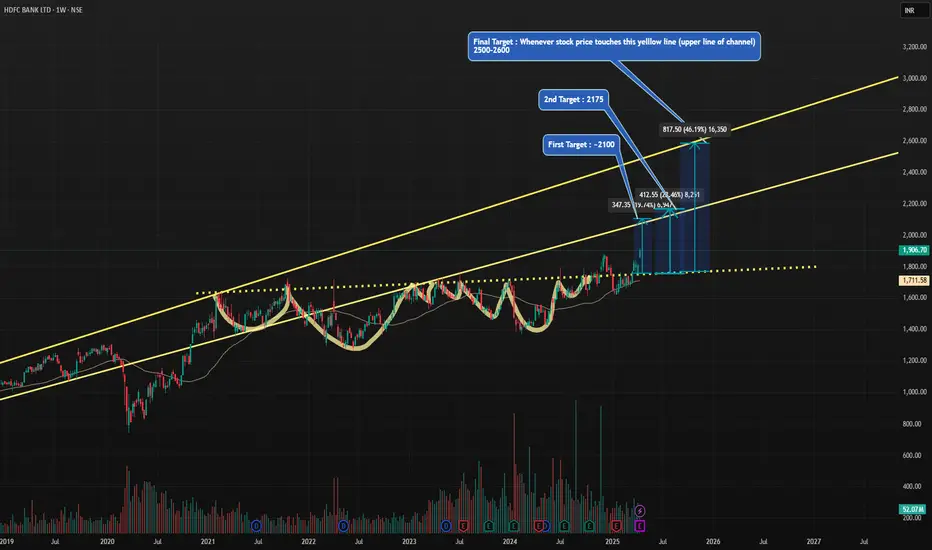Click the 2026 label on time axis
Screen dimensions: 932x550
point(713,541)
